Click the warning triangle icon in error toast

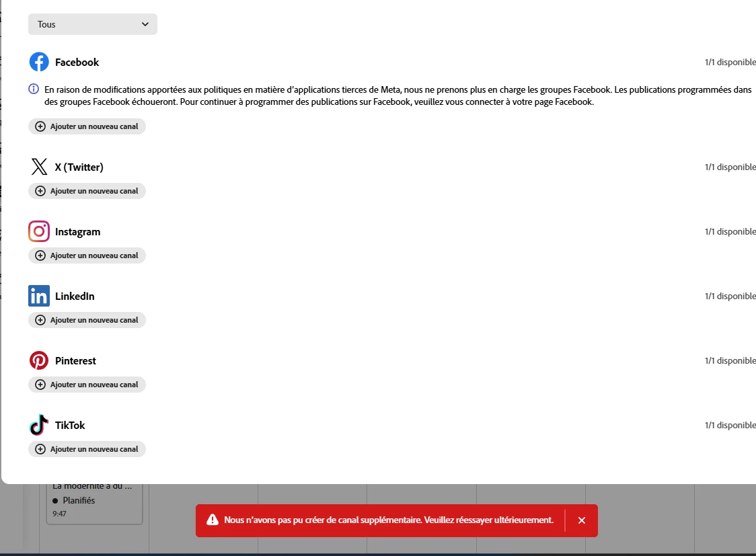[213, 520]
